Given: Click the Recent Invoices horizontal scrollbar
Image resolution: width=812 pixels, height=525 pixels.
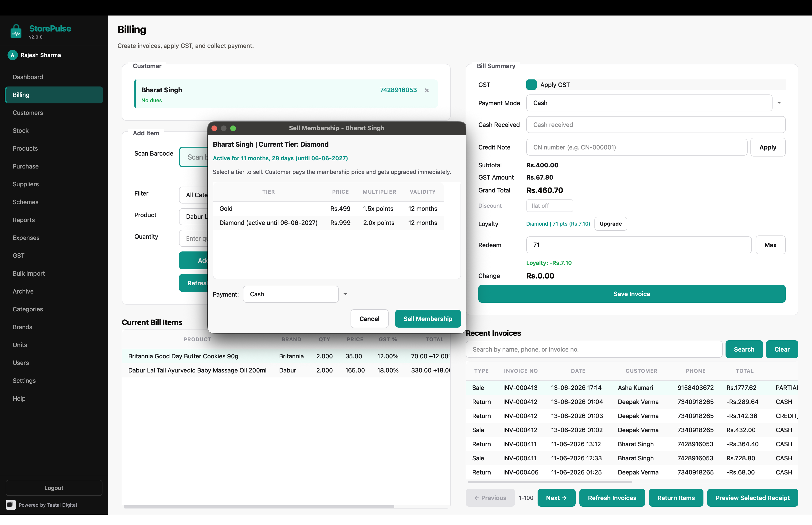Looking at the screenshot, I should pyautogui.click(x=550, y=482).
